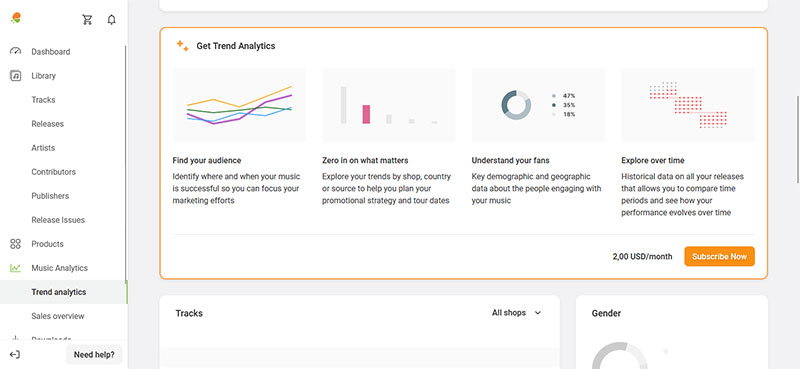Click the 18% legend entry

(x=564, y=114)
